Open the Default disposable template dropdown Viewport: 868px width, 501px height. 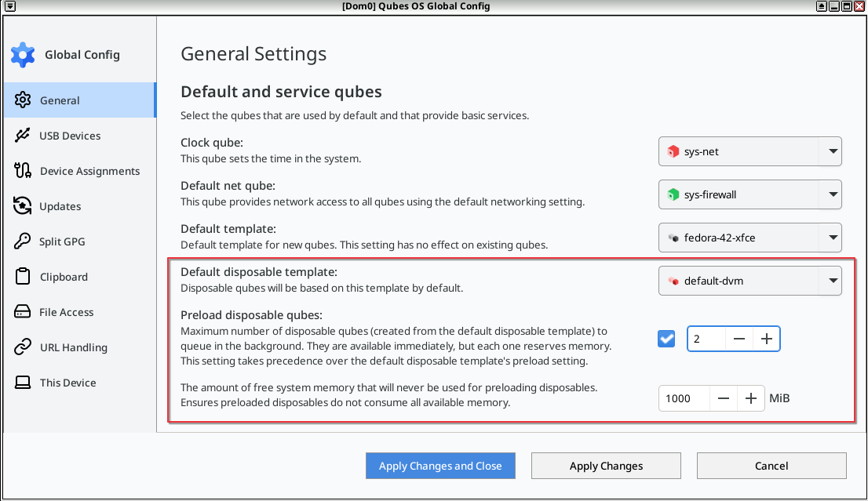coord(833,281)
